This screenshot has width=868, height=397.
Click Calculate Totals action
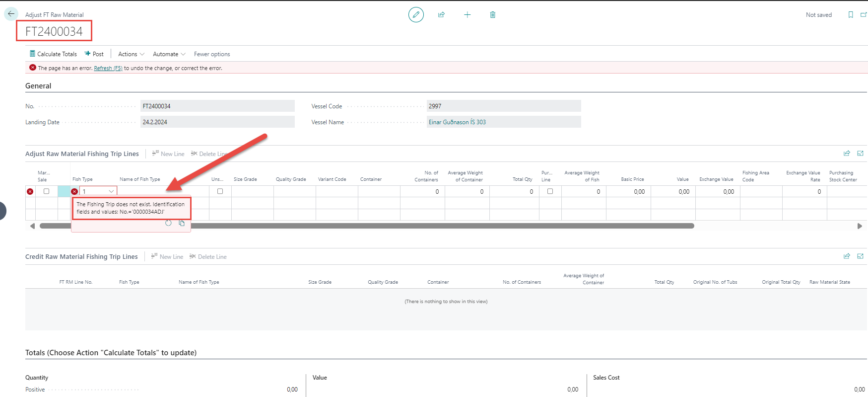coord(53,54)
